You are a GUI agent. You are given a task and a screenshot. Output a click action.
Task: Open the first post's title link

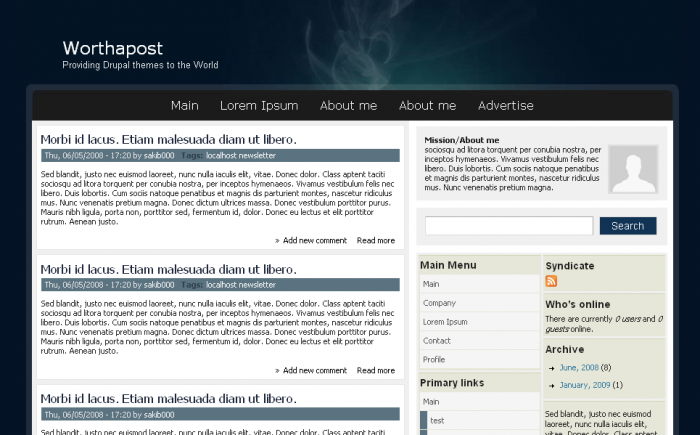click(x=168, y=140)
